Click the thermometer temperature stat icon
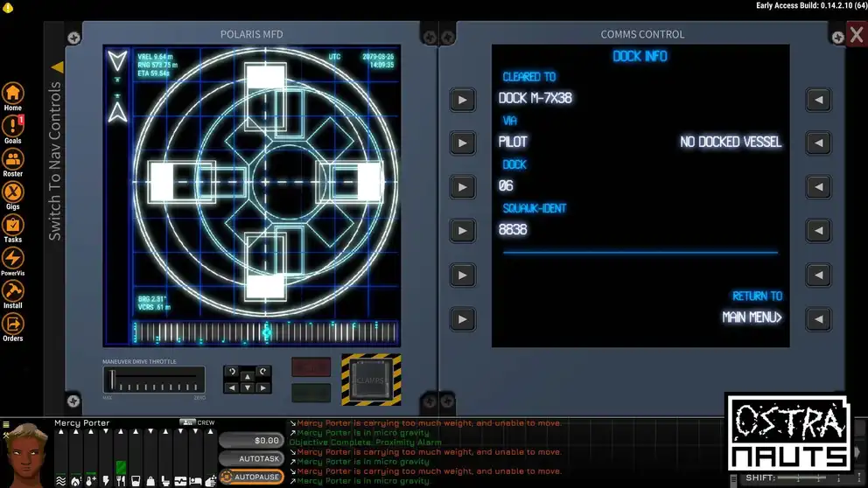 tap(91, 481)
